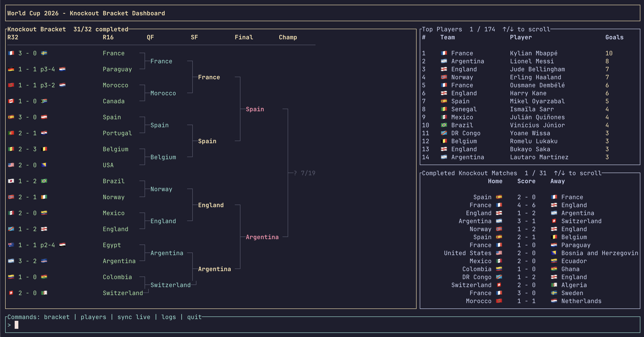Click the R16 bracket column header

click(x=108, y=37)
